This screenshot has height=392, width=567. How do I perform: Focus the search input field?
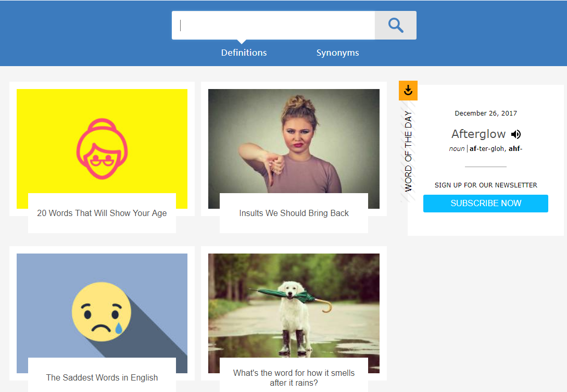(273, 26)
